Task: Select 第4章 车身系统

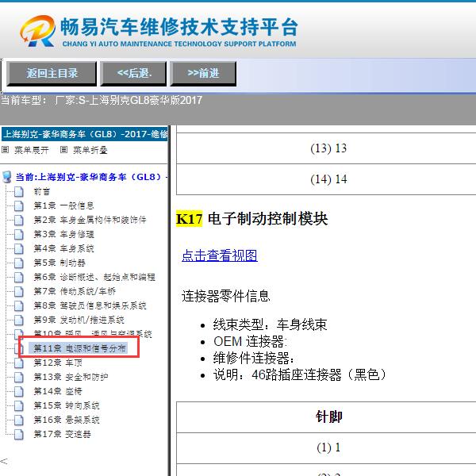Action: pos(63,248)
